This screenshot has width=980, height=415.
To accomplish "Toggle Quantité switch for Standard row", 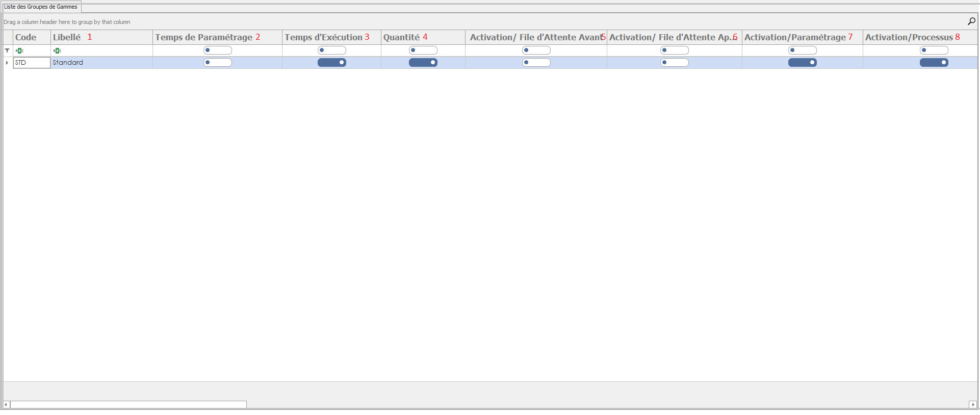I will [423, 63].
